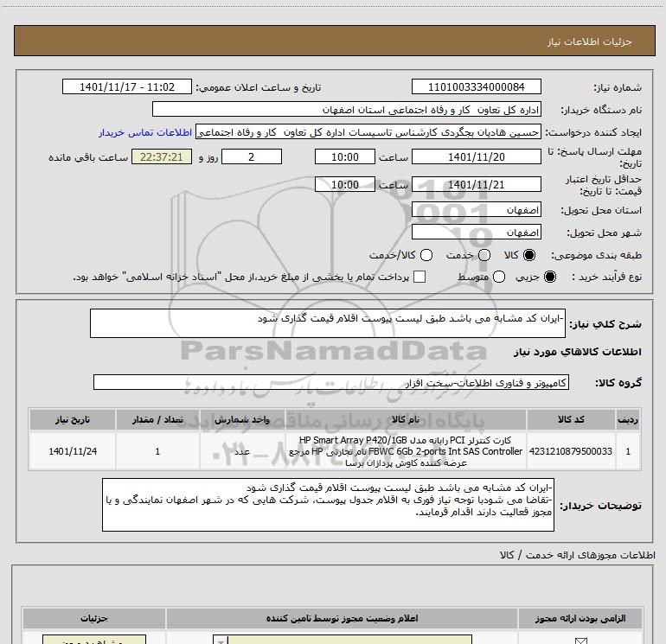Choose the جزیی purchase type radio
Viewport: 666px width, 644px height.
click(x=549, y=277)
